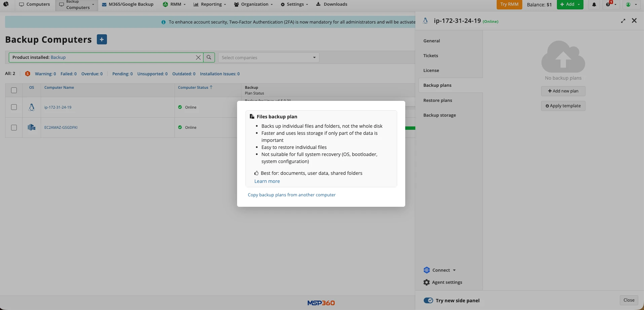The width and height of the screenshot is (644, 310).
Task: Filter by Outdated: 0 status
Action: point(184,74)
